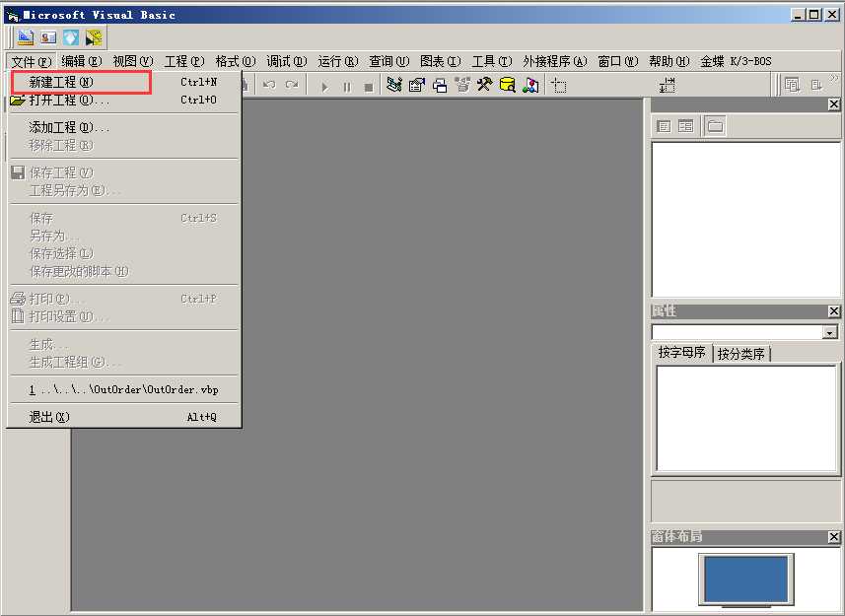Screen dimensions: 845x616
Task: Close the 文件 menu via its title
Action: pos(32,61)
